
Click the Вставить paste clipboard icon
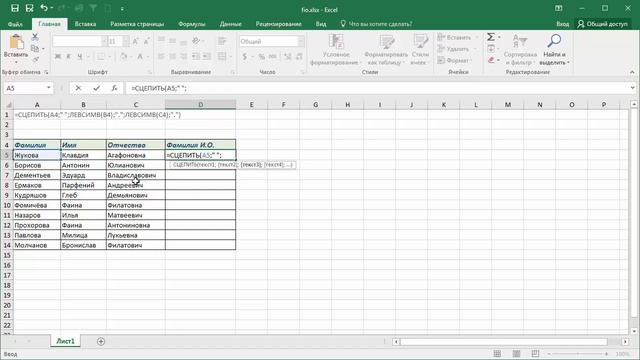coord(16,42)
